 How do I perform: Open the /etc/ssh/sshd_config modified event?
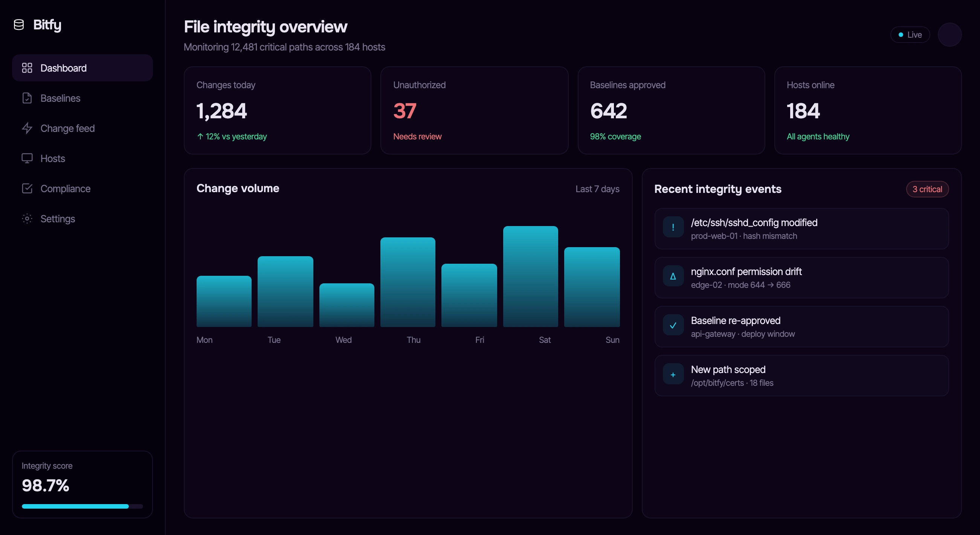tap(801, 229)
